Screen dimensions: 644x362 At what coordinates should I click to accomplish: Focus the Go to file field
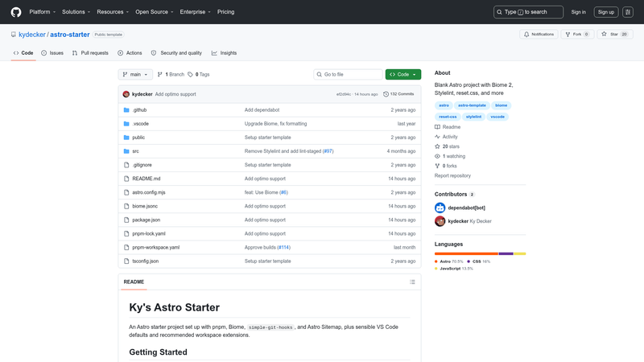(x=348, y=75)
